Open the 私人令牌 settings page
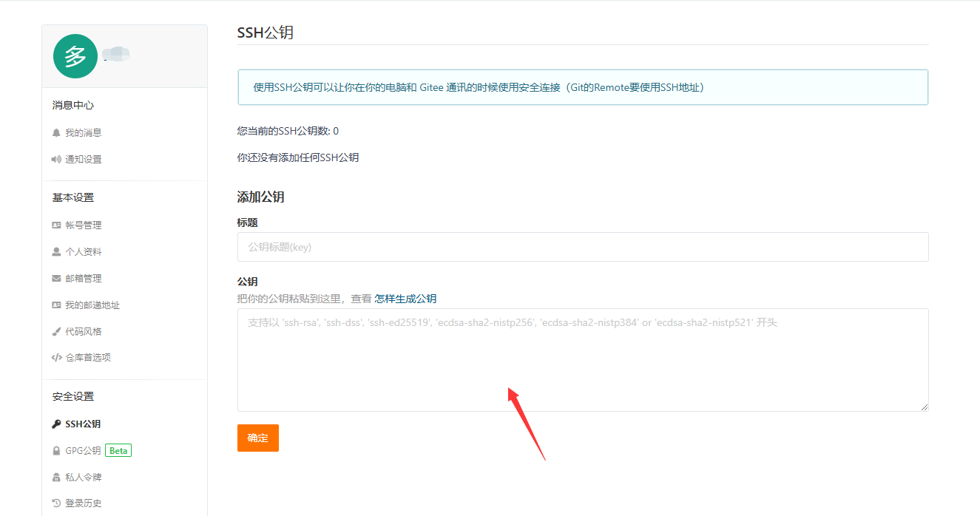This screenshot has height=516, width=980. point(84,478)
